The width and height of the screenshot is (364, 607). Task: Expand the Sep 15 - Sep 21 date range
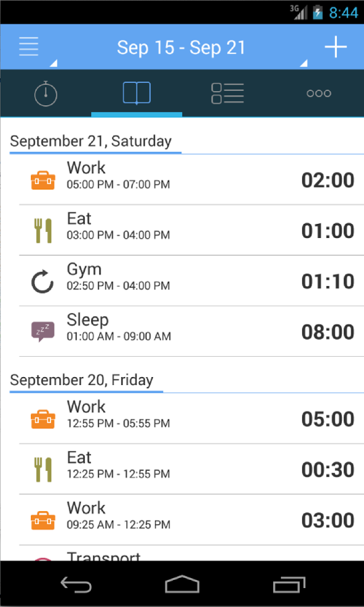tap(181, 47)
